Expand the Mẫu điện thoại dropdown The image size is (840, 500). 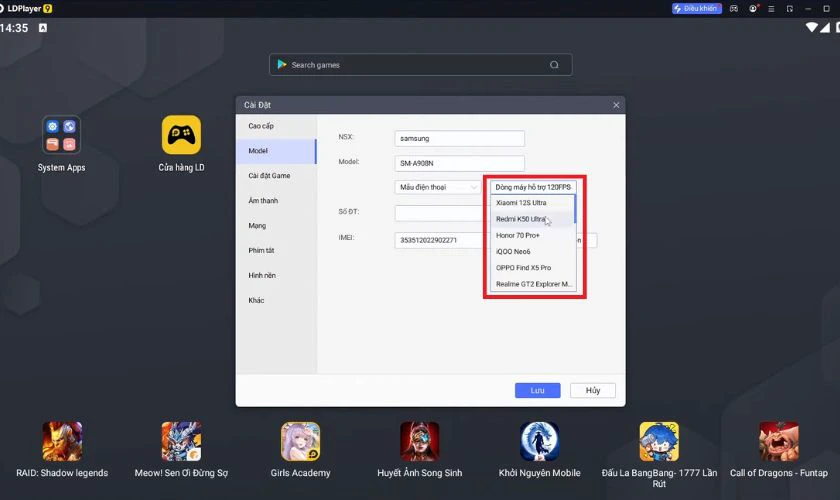[x=438, y=187]
